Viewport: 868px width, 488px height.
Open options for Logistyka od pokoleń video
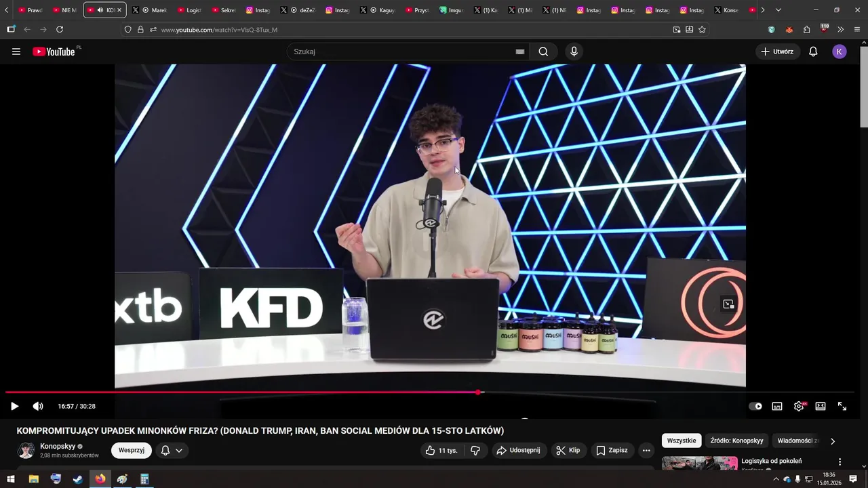click(840, 462)
